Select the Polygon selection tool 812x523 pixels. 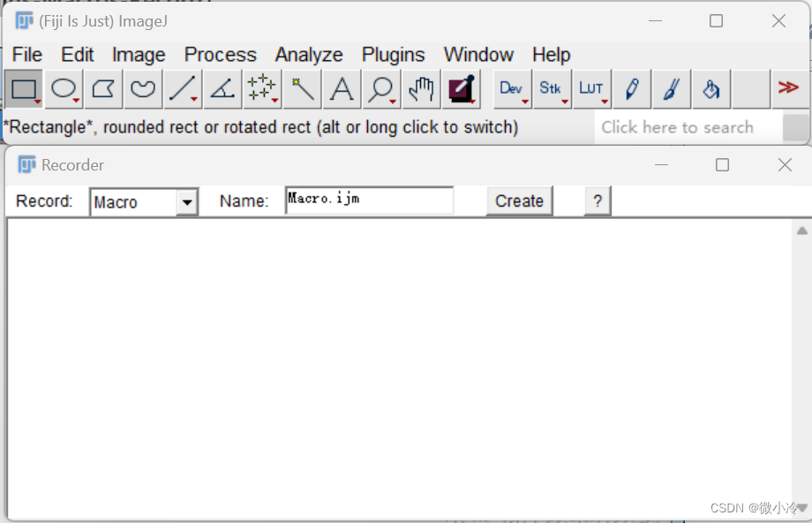pos(103,88)
